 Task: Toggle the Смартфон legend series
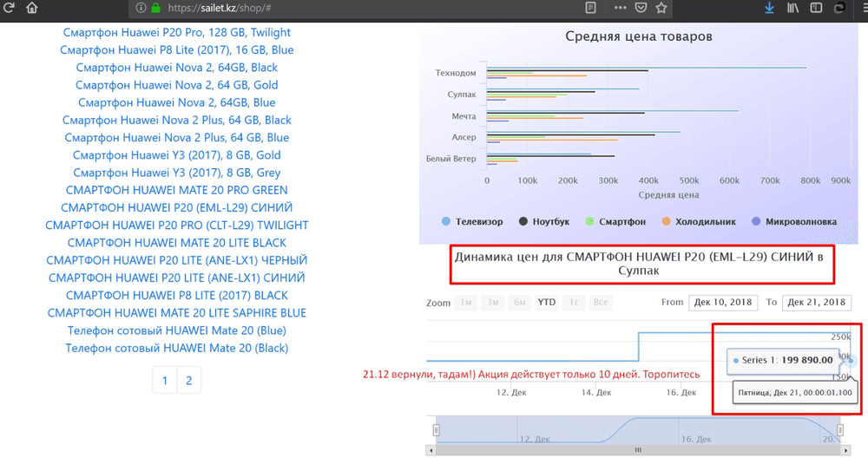(x=615, y=221)
